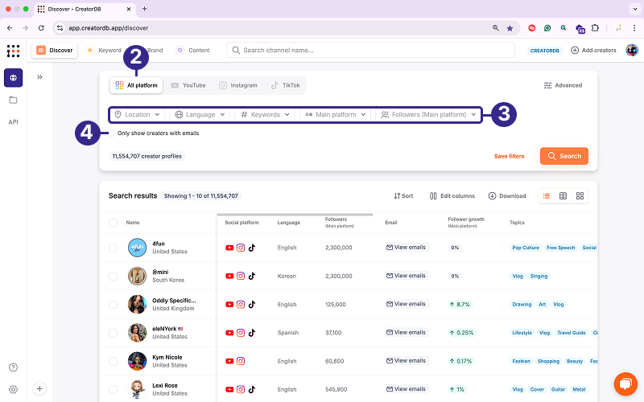Check the Lexi Rose row checkbox

pos(113,389)
